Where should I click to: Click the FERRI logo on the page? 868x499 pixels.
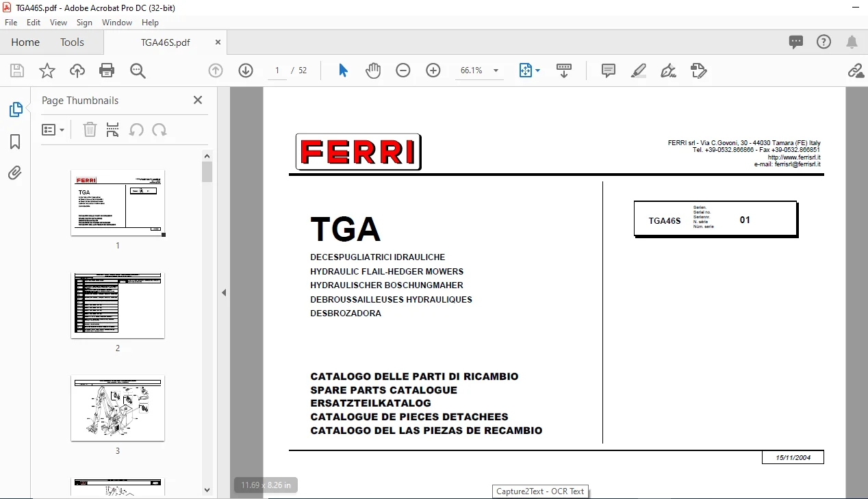coord(359,152)
